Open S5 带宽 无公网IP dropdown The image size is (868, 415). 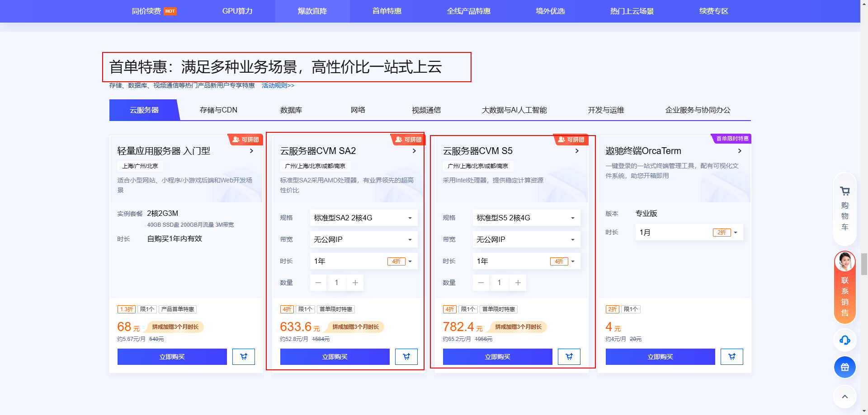click(x=526, y=239)
